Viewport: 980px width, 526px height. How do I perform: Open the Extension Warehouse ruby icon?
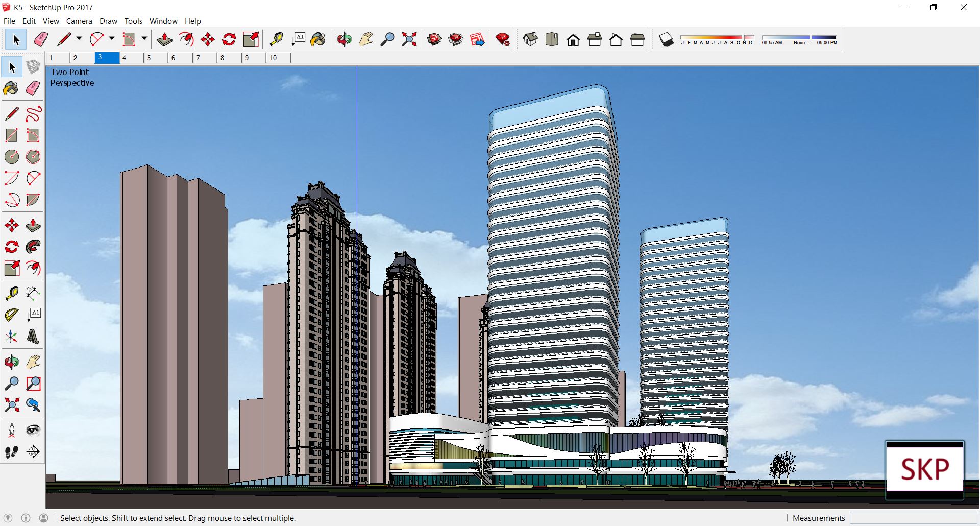pos(503,39)
